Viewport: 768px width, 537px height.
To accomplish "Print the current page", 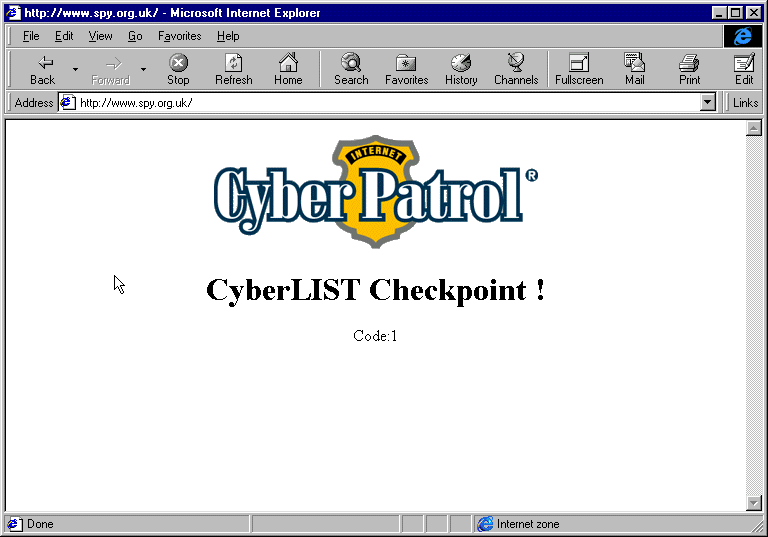I will [689, 69].
